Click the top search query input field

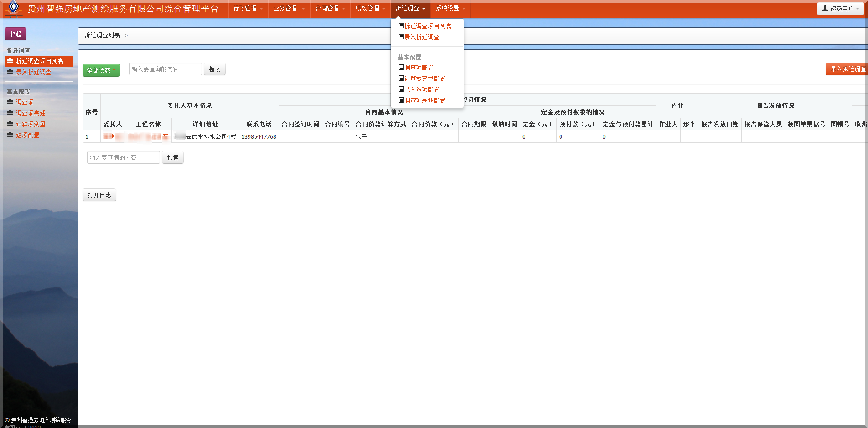point(166,69)
